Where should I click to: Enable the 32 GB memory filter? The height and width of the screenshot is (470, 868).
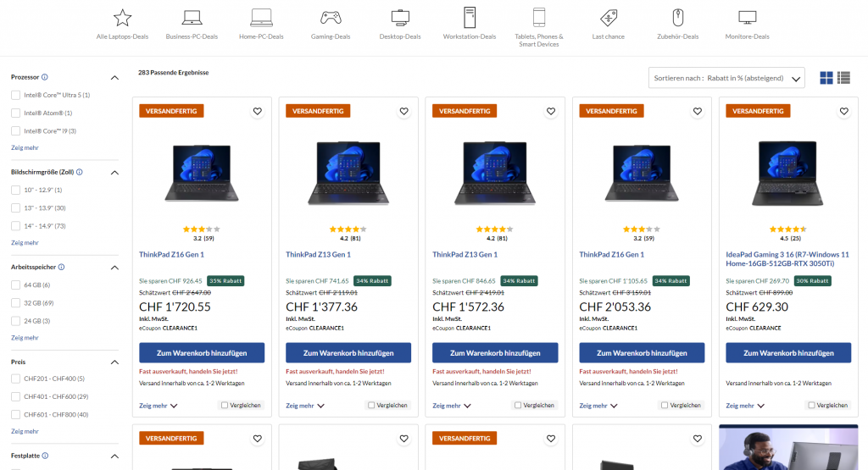point(16,302)
